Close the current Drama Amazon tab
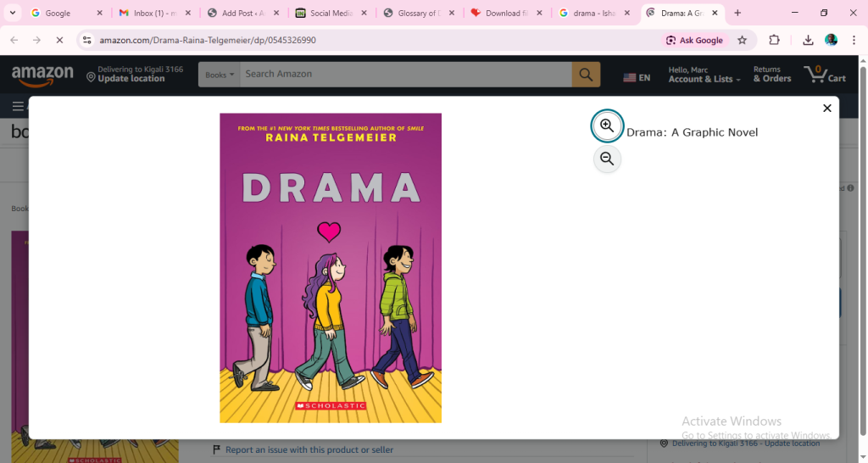 click(x=715, y=13)
